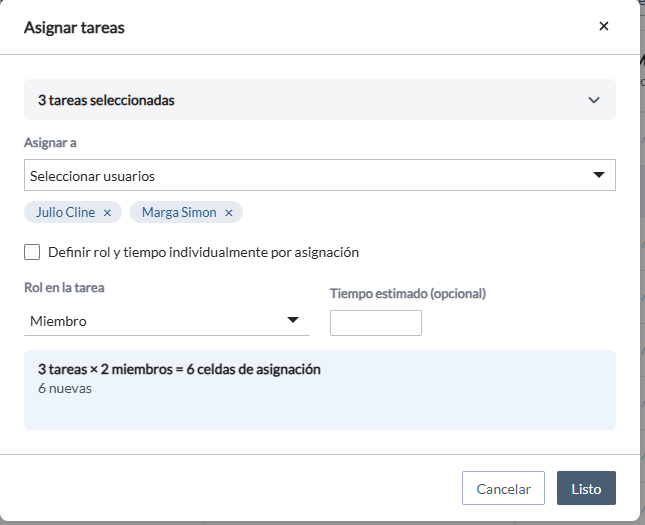The height and width of the screenshot is (525, 645).
Task: Remove Marga Simon chip via its x
Action: click(x=229, y=213)
